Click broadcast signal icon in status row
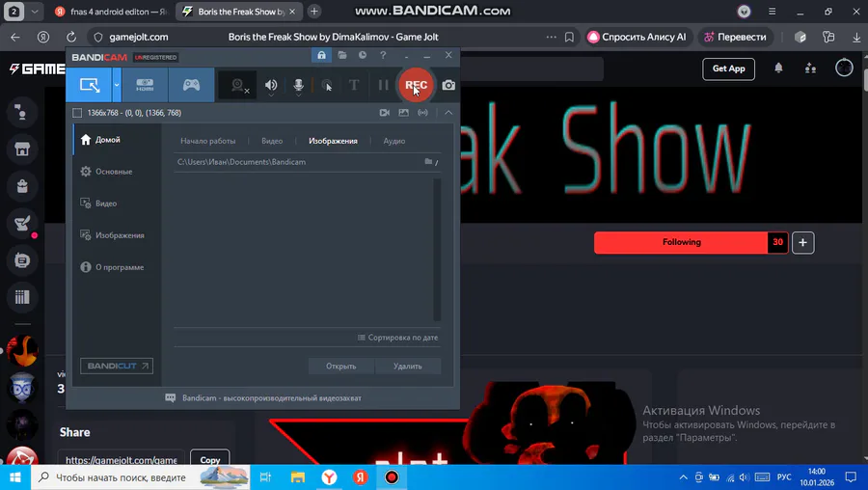 coord(423,113)
